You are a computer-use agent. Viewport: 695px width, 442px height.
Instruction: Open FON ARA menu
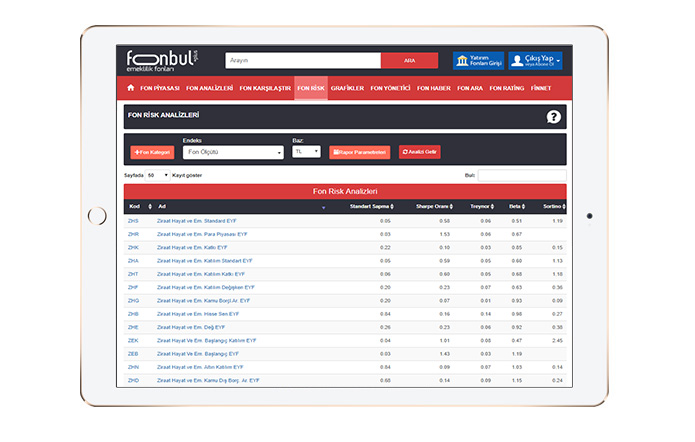[470, 88]
